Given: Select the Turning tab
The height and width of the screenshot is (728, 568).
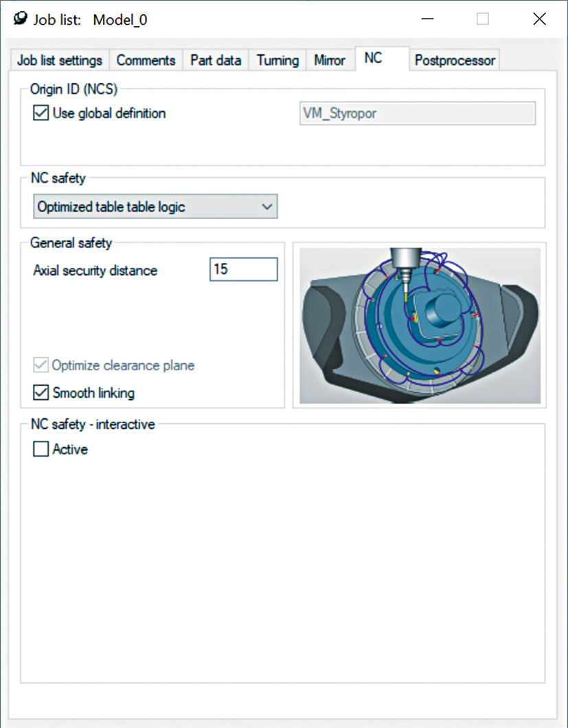Looking at the screenshot, I should pos(277,60).
